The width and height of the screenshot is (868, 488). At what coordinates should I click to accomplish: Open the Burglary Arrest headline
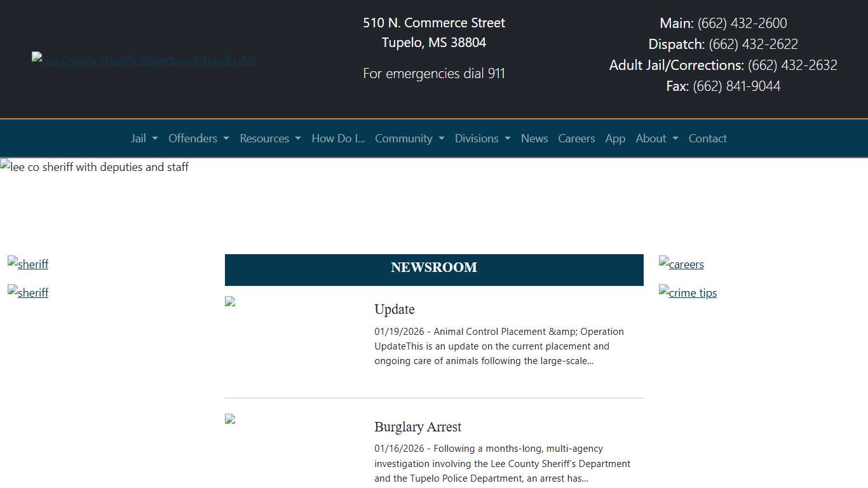point(417,427)
